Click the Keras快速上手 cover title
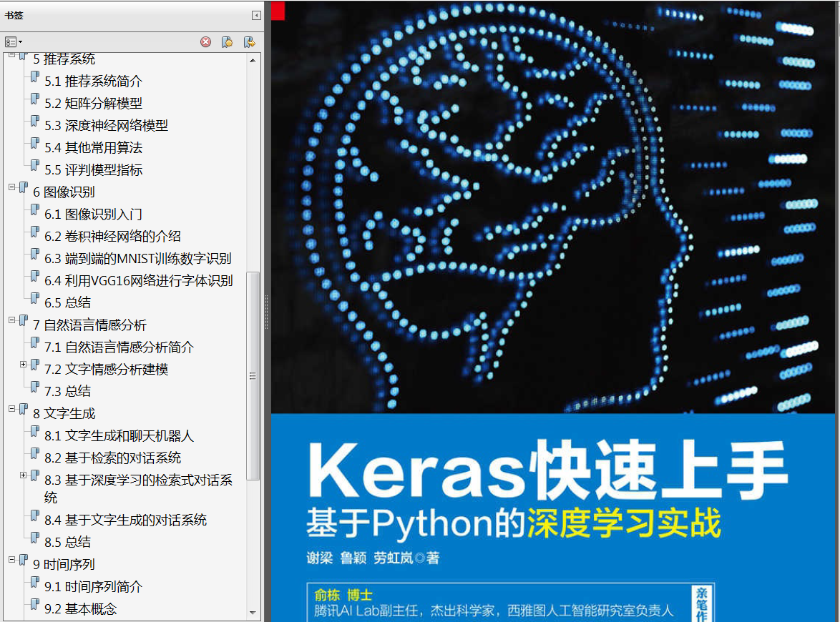This screenshot has width=840, height=622. (x=547, y=471)
